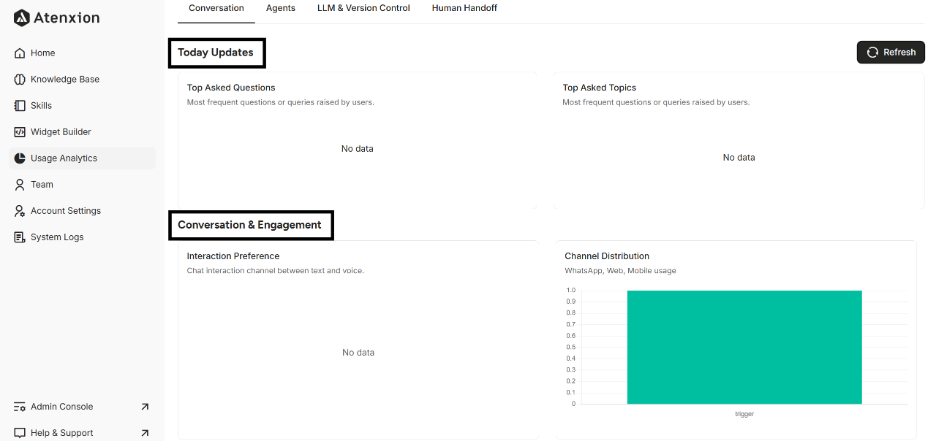The height and width of the screenshot is (441, 936).
Task: Click 'No data' in Interaction Preference
Action: [358, 353]
